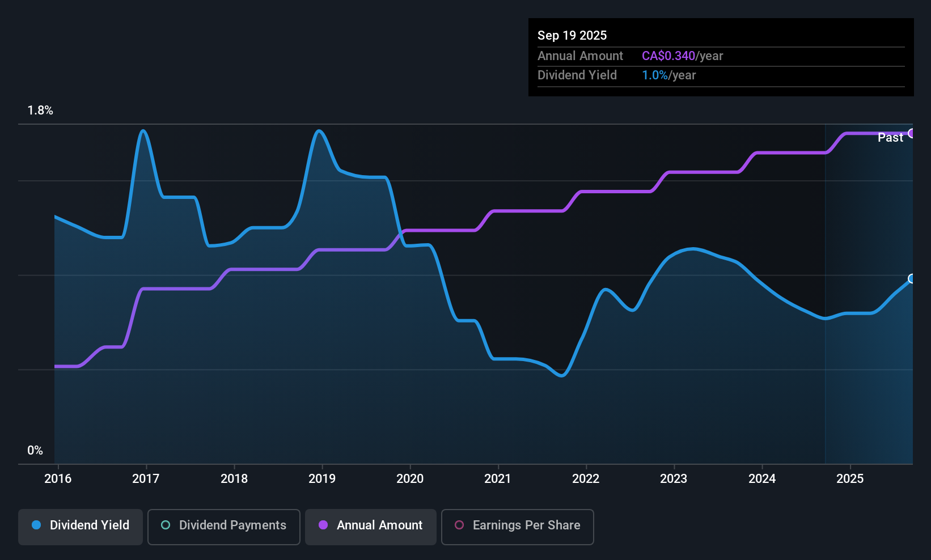
Task: Toggle the Dividend Yield series visibility
Action: 80,526
